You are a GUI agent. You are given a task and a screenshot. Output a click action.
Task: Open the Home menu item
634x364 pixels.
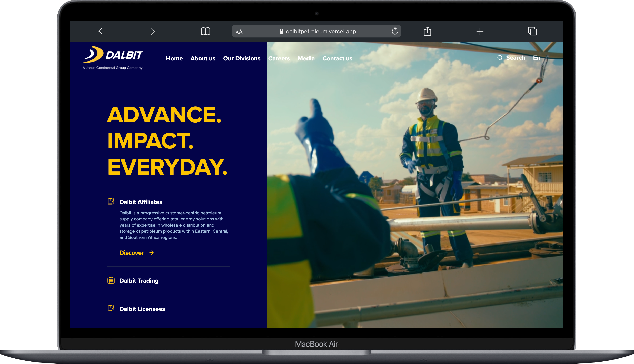point(174,58)
